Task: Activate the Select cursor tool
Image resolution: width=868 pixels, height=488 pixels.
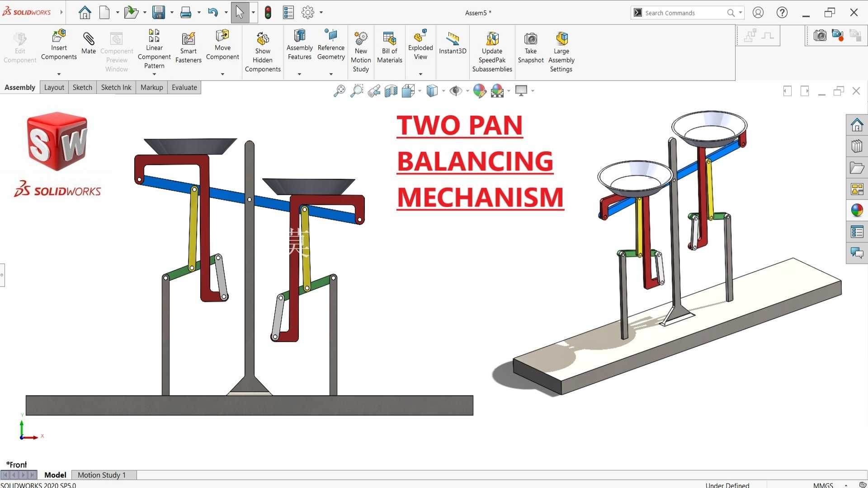Action: tap(240, 12)
